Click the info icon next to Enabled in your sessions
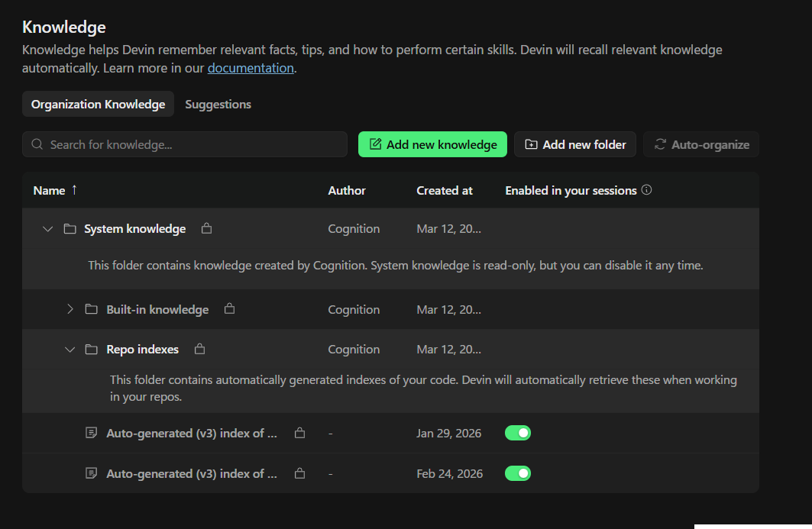 [x=647, y=190]
